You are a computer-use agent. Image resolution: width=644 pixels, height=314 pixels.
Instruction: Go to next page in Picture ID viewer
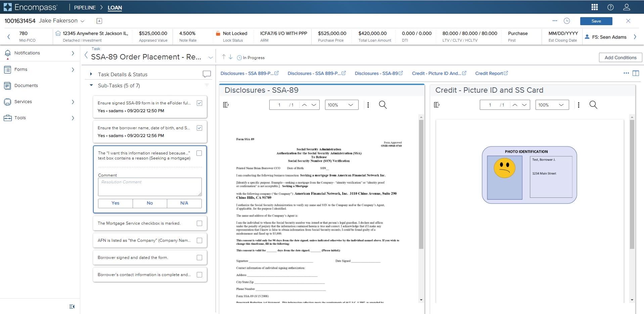click(x=524, y=105)
